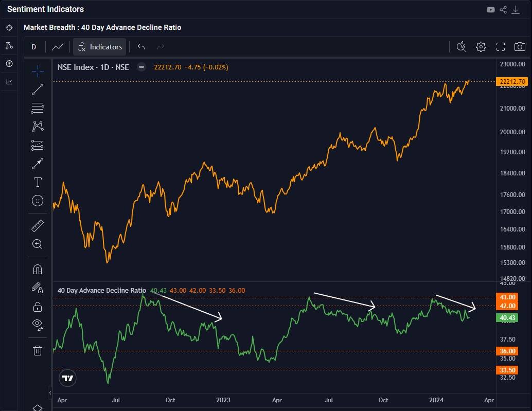
Task: Click the 40 Day Advance Decline Ratio label
Action: (101, 290)
